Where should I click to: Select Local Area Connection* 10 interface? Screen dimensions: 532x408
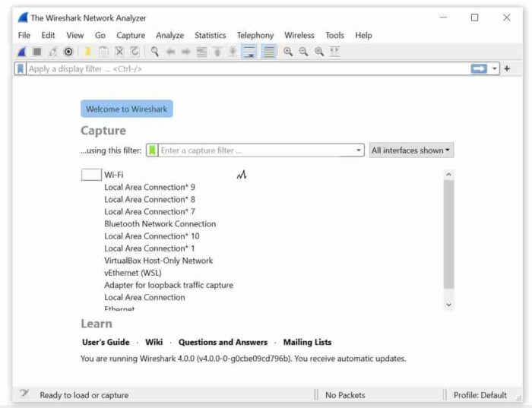click(x=152, y=236)
